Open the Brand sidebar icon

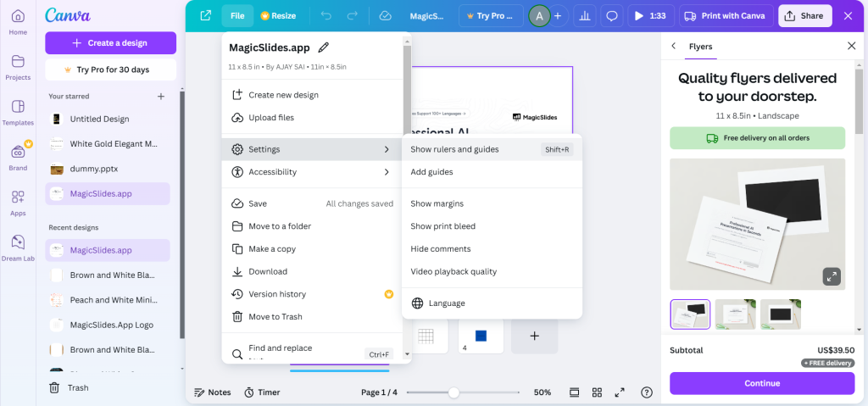(18, 159)
